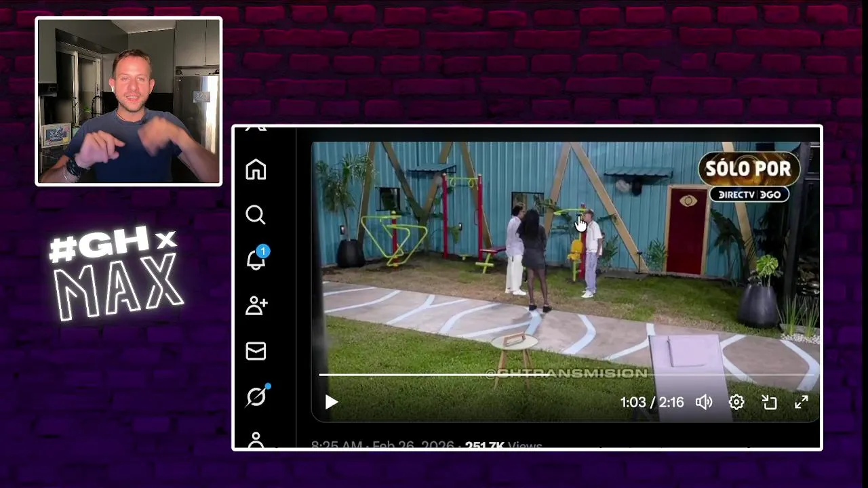Toggle picture-in-picture mode
The width and height of the screenshot is (868, 488).
[x=769, y=403]
